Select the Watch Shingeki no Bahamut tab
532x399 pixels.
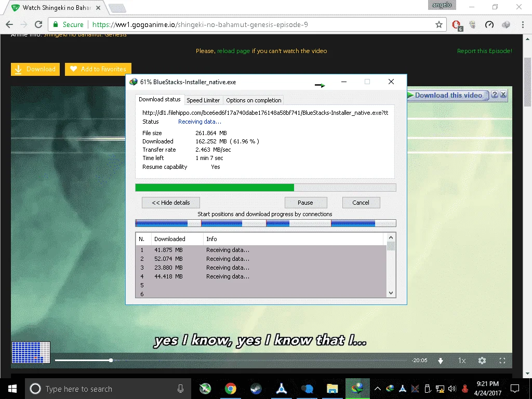56,8
